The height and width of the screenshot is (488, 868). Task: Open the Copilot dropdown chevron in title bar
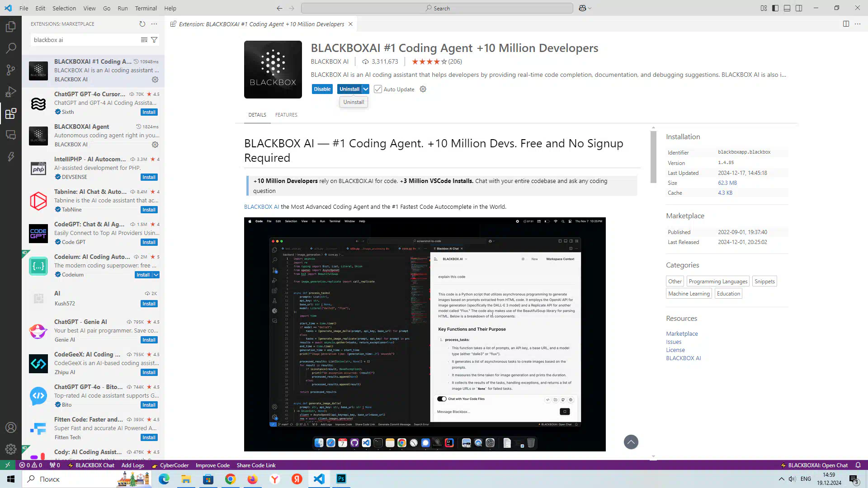590,8
